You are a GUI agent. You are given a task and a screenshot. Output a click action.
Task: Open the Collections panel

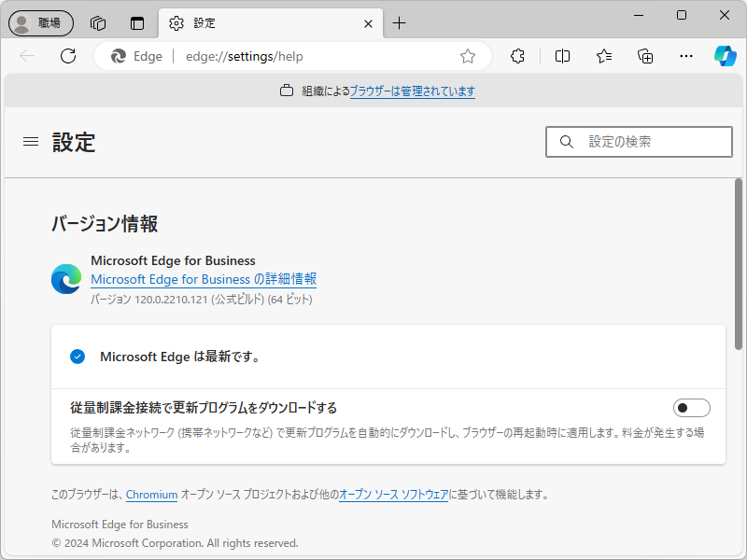pyautogui.click(x=644, y=56)
